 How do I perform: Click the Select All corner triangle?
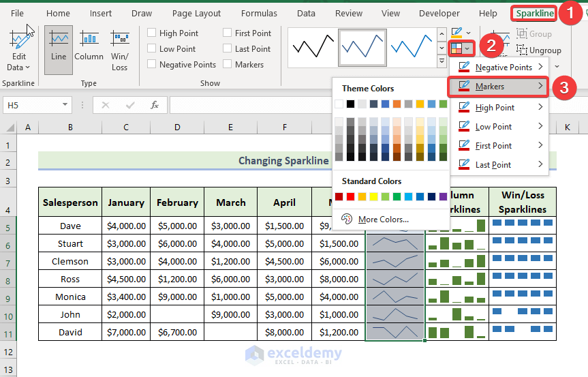(x=10, y=127)
